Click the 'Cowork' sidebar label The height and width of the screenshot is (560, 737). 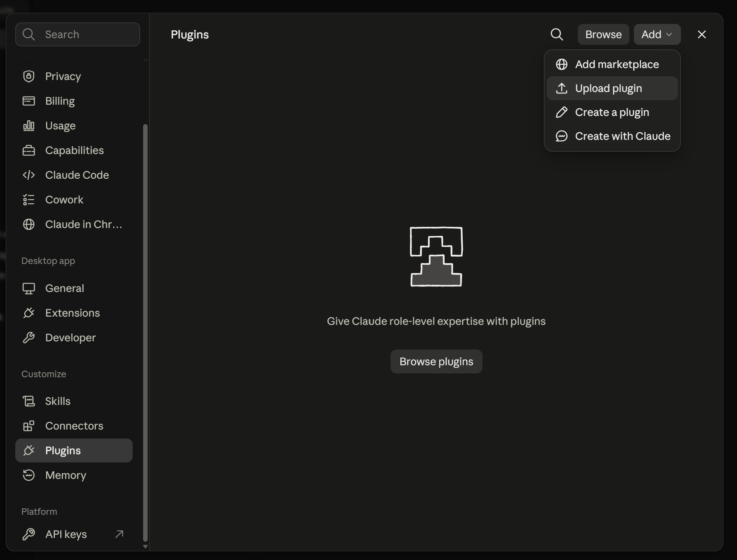[64, 200]
